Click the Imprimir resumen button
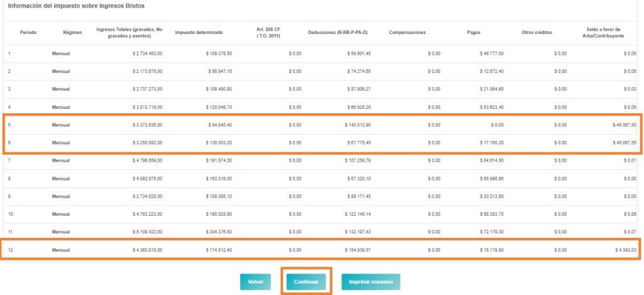 [370, 282]
